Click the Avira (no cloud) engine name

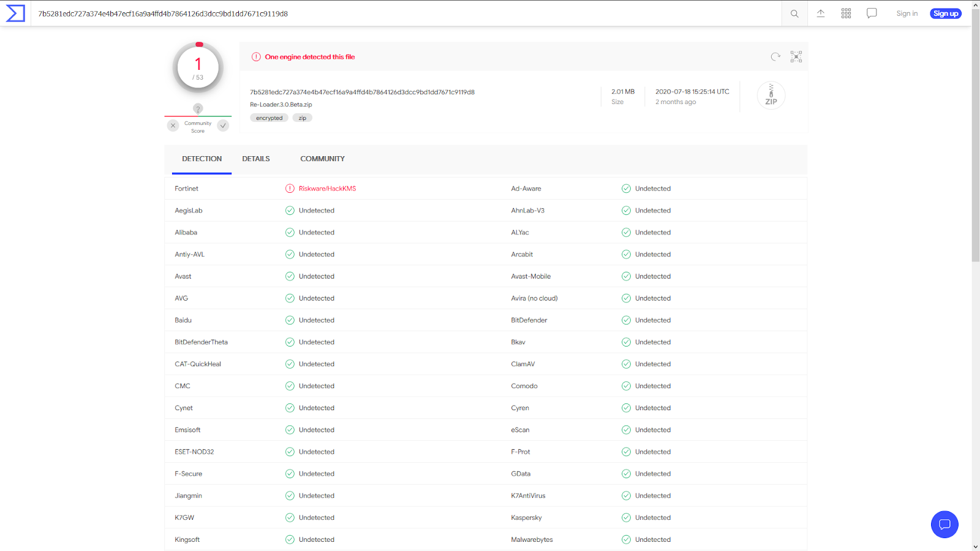coord(534,299)
